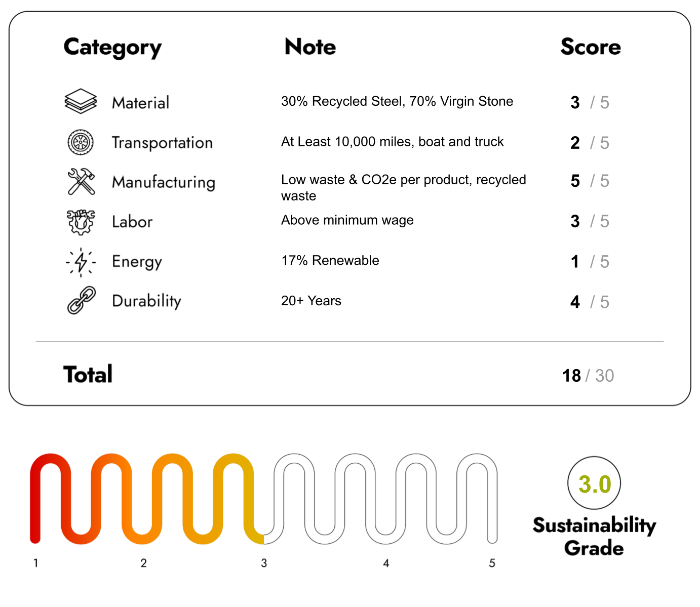Click the Material score 3 / 5
This screenshot has width=700, height=607.
coord(590,103)
